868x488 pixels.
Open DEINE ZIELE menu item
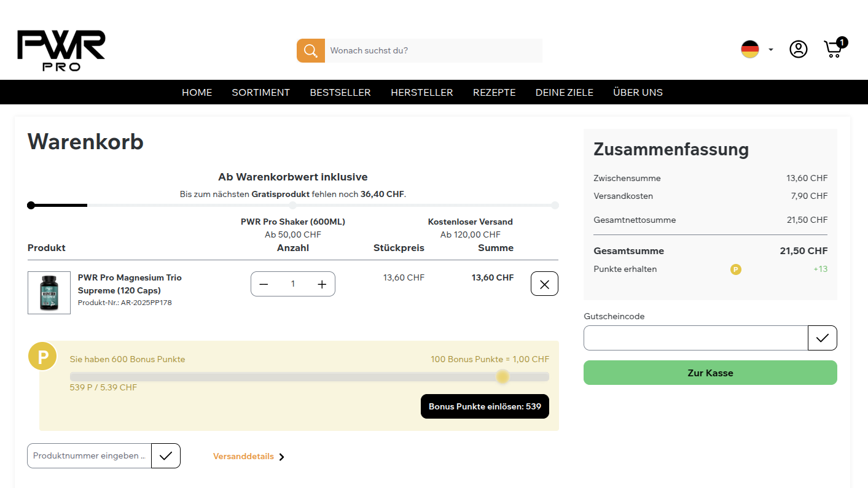(x=565, y=92)
